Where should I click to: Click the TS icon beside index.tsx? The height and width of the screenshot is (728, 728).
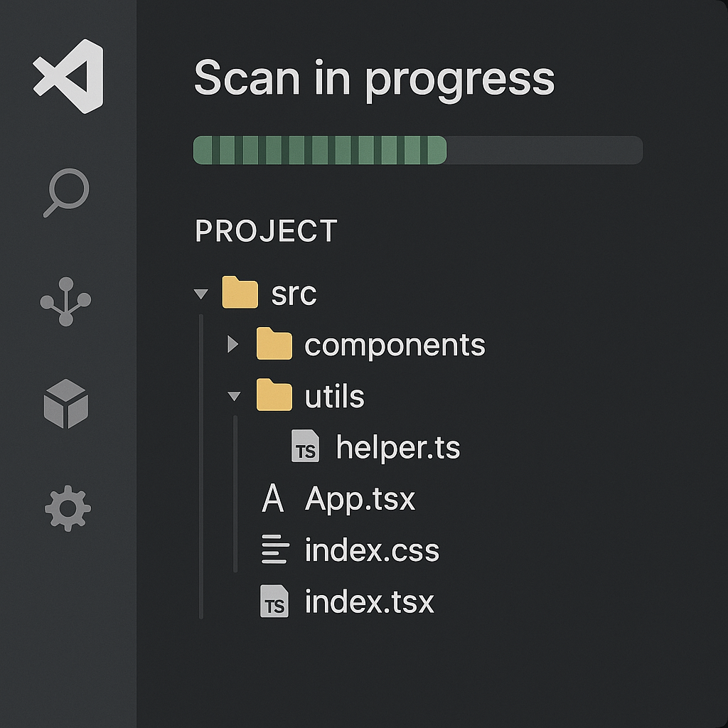coord(274,601)
